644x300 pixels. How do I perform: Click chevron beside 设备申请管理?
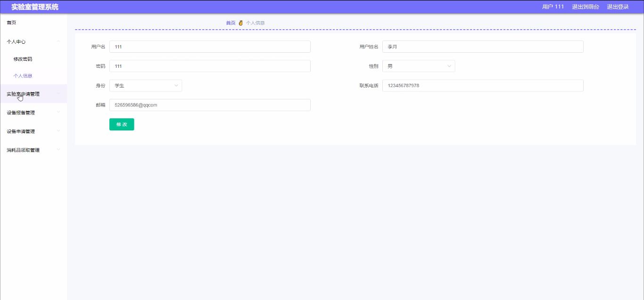(x=58, y=131)
